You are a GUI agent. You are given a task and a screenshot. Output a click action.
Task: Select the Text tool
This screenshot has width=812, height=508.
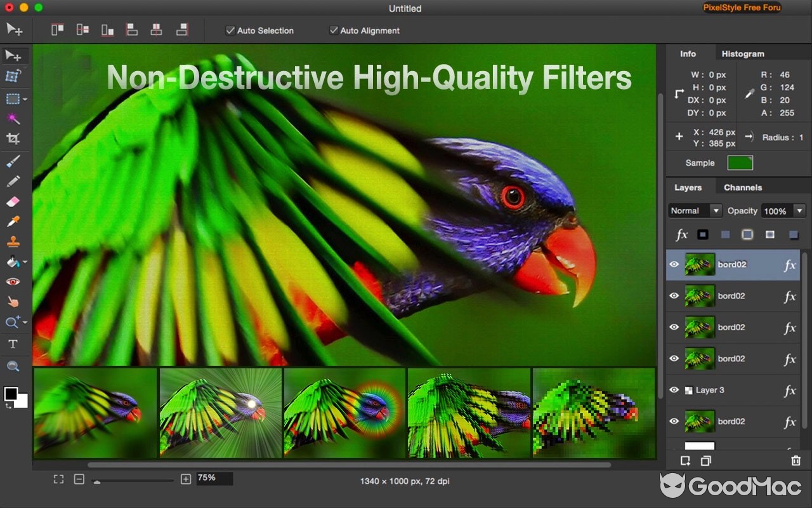(14, 344)
